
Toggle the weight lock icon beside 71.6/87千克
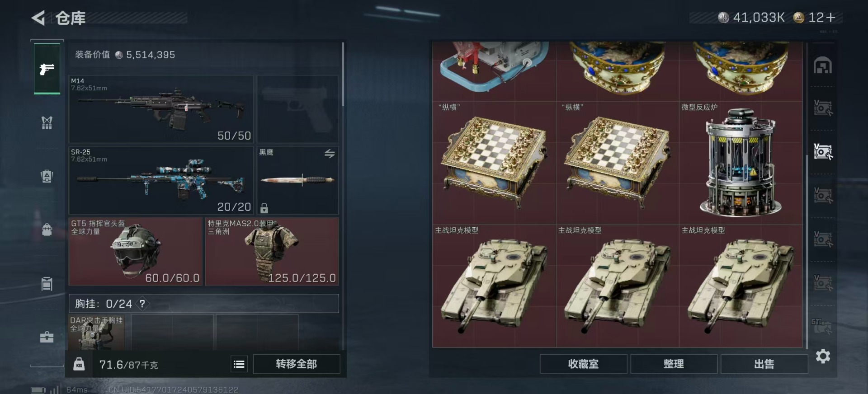click(x=79, y=364)
